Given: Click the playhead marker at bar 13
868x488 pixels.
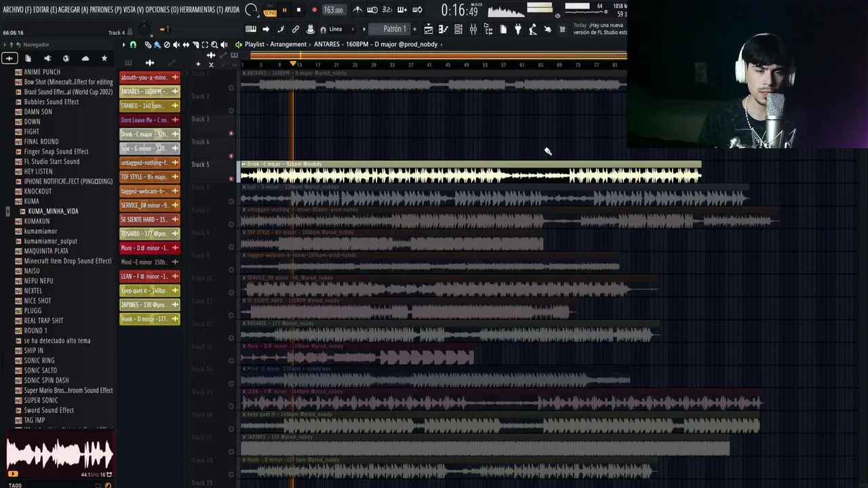Looking at the screenshot, I should 293,64.
